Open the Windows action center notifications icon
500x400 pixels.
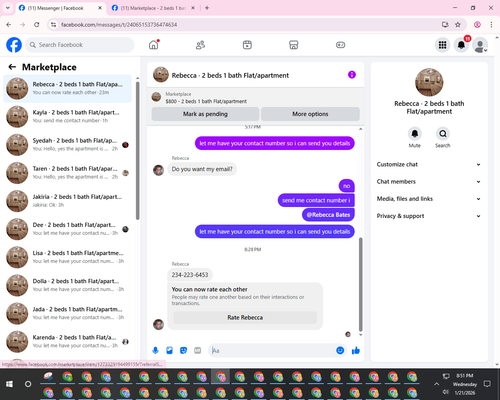coord(487,384)
